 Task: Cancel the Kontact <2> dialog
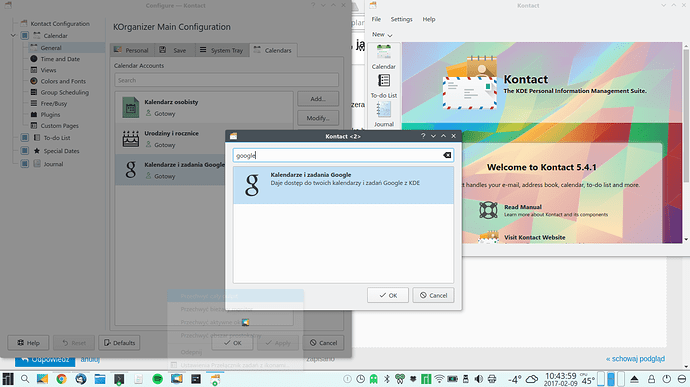pyautogui.click(x=433, y=295)
